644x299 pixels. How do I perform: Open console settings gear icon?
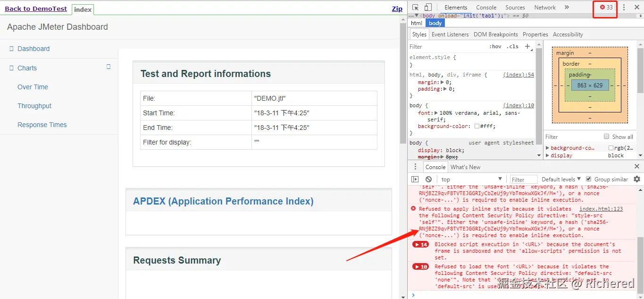pos(637,179)
